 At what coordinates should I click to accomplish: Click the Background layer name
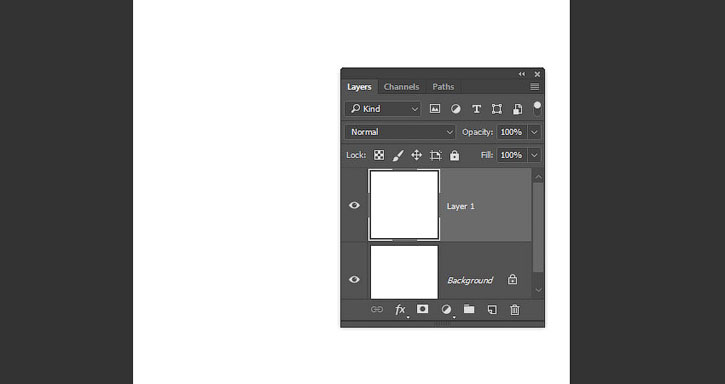click(470, 280)
